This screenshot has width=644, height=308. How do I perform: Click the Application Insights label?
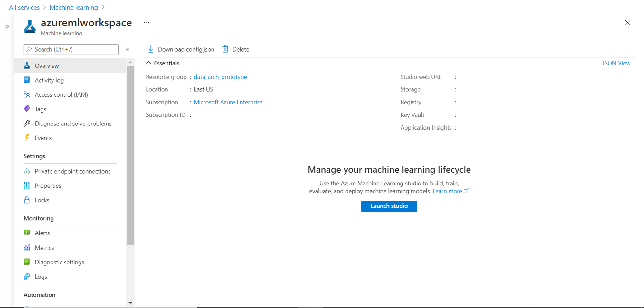(426, 128)
